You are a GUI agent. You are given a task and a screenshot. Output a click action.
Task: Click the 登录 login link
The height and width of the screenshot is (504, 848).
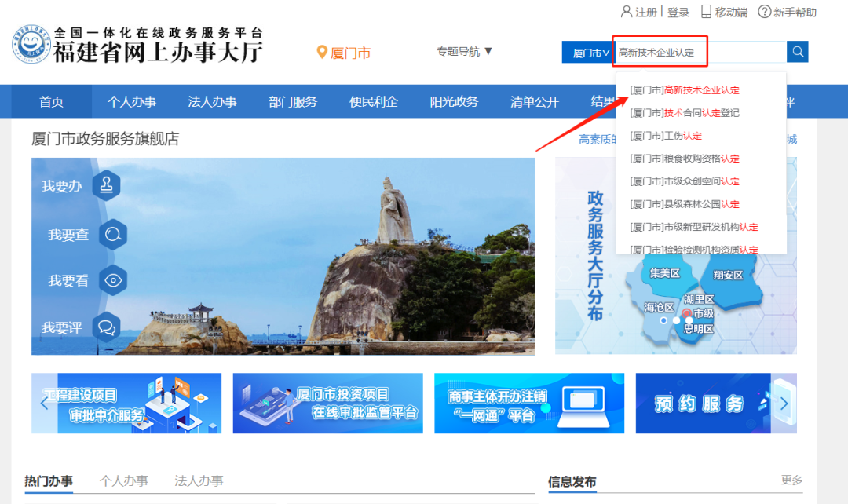point(678,12)
